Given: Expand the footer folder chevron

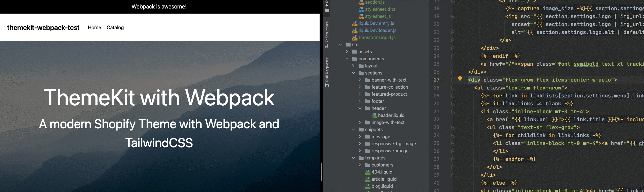Looking at the screenshot, I should 360,101.
